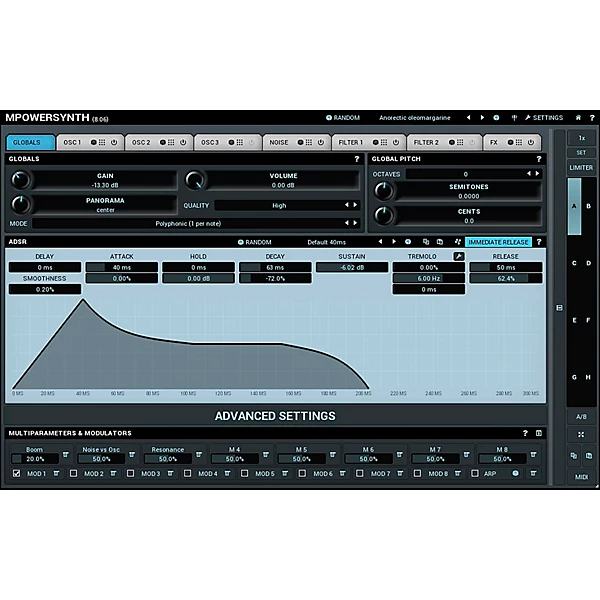Click the ADSR paste icon

coord(440,242)
